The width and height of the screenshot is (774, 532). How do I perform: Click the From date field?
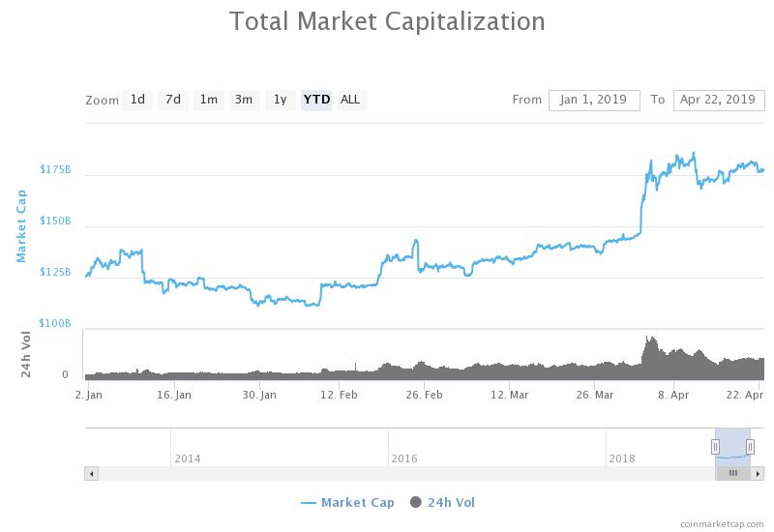point(594,100)
